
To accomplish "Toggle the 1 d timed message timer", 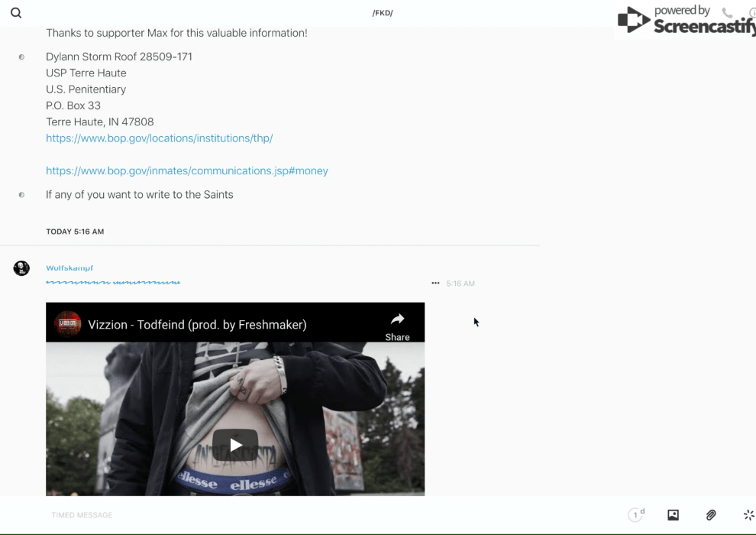I will [x=636, y=515].
